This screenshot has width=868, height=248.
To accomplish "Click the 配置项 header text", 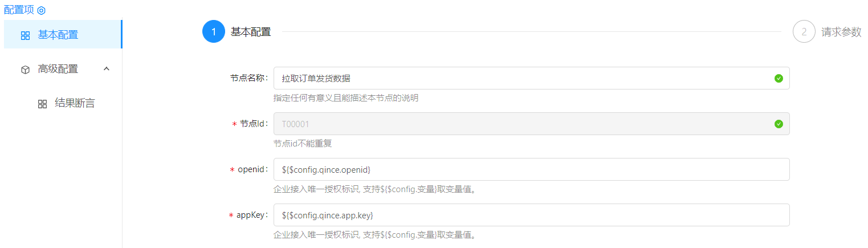I will pos(19,10).
